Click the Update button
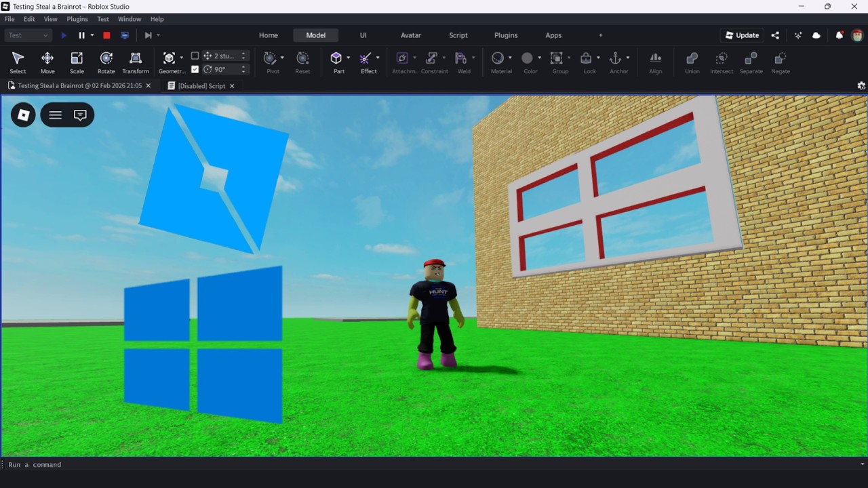Screen dimensions: 868x488 point(742,35)
